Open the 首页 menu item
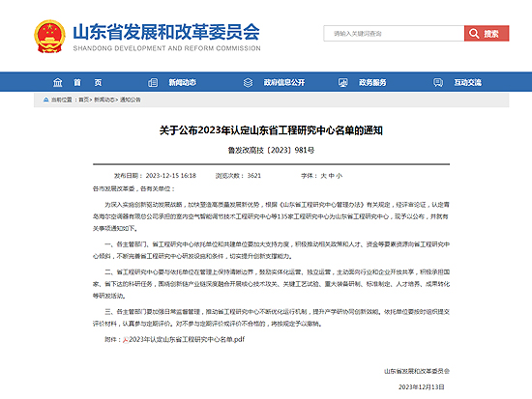Image resolution: width=532 pixels, height=399 pixels. coord(88,82)
